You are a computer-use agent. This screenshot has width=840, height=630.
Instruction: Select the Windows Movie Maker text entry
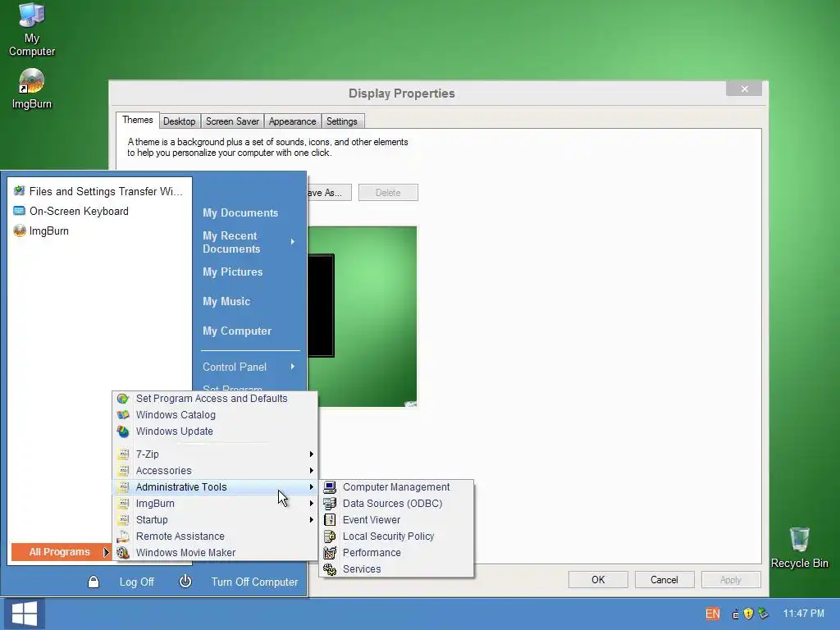(186, 552)
